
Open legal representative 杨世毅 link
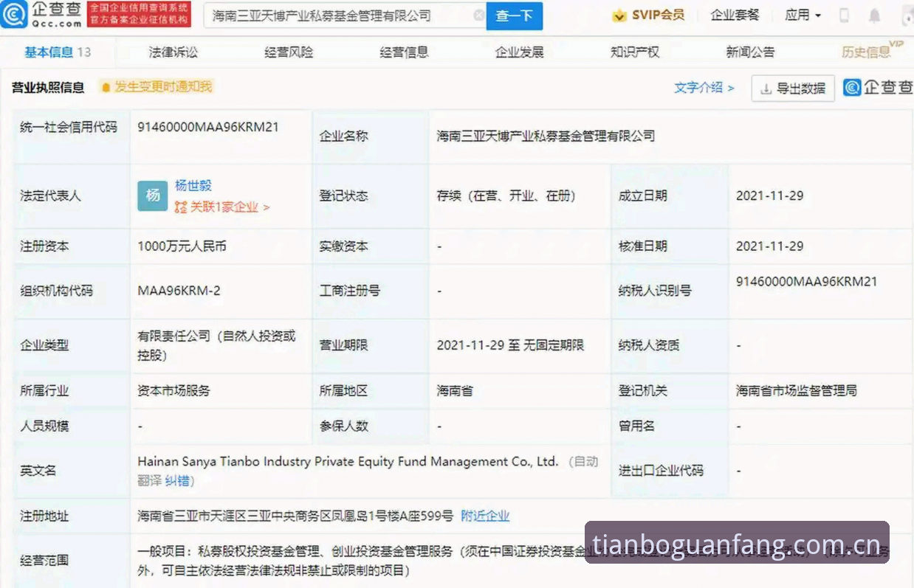pyautogui.click(x=193, y=186)
